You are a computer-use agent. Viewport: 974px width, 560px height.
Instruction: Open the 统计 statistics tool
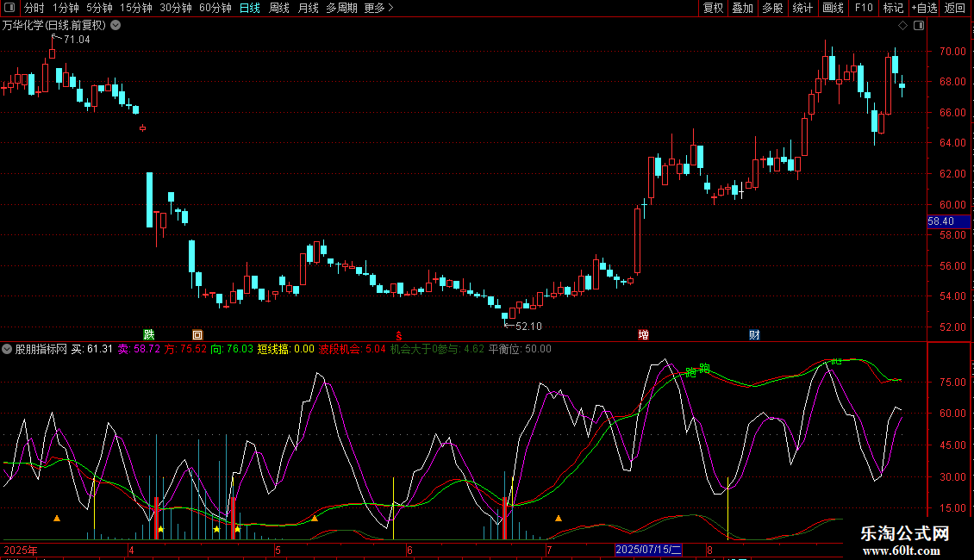802,8
